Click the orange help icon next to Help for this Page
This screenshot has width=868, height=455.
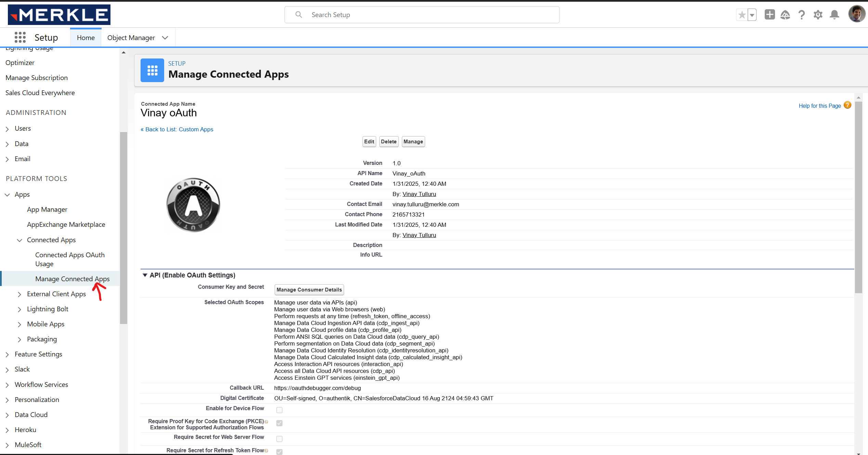tap(847, 105)
